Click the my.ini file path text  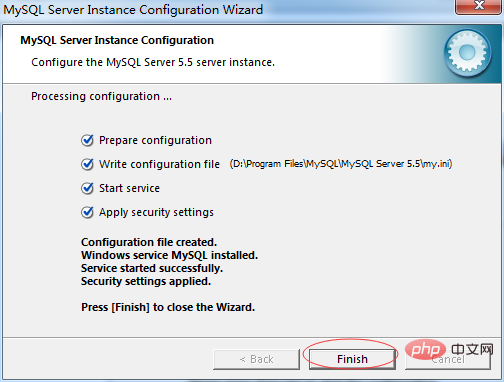pyautogui.click(x=341, y=164)
